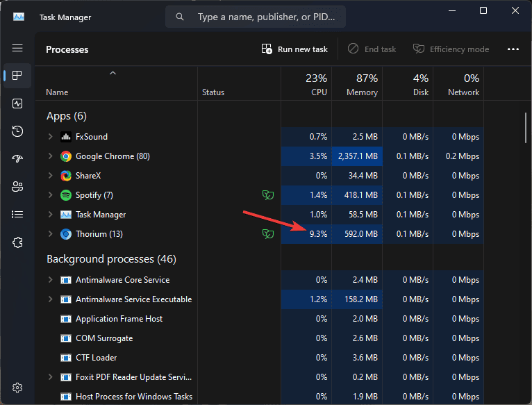
Task: Open the Users page in the sidebar
Action: click(17, 186)
